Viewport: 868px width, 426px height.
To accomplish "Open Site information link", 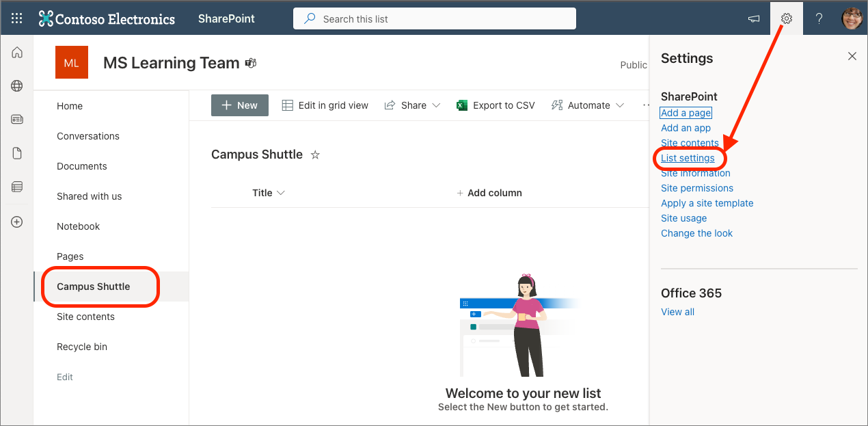I will 696,173.
